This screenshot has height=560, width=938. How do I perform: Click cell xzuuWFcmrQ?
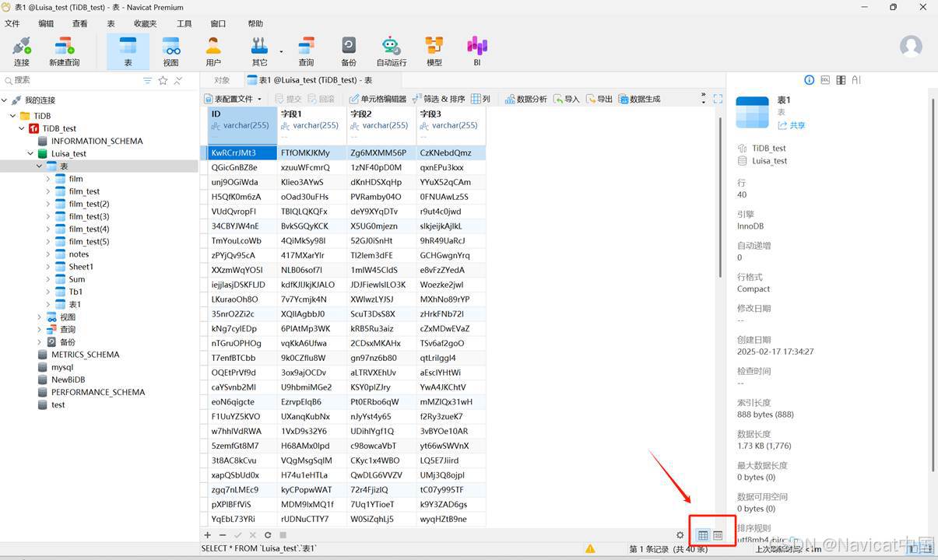(x=312, y=167)
